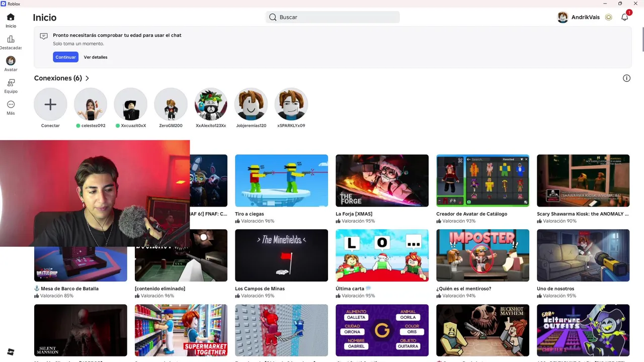The image size is (644, 362).
Task: Click the Conectar plus circle
Action: (50, 104)
